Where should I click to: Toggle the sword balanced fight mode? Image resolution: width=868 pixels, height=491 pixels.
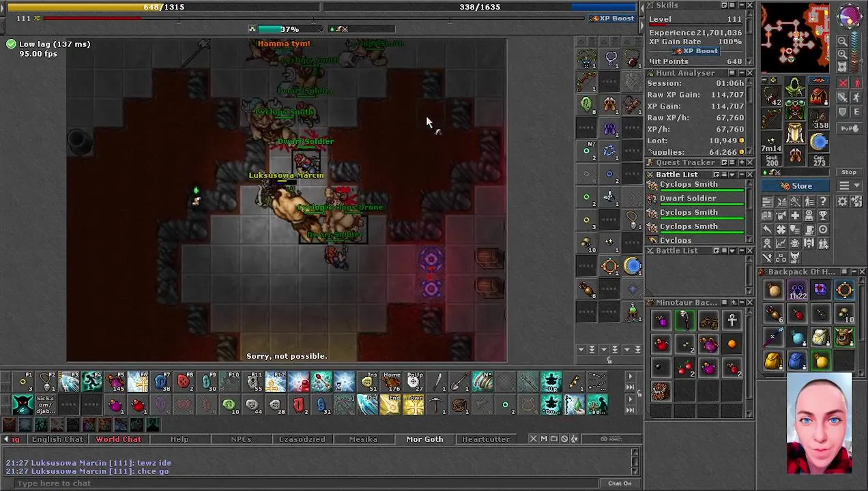pos(843,97)
